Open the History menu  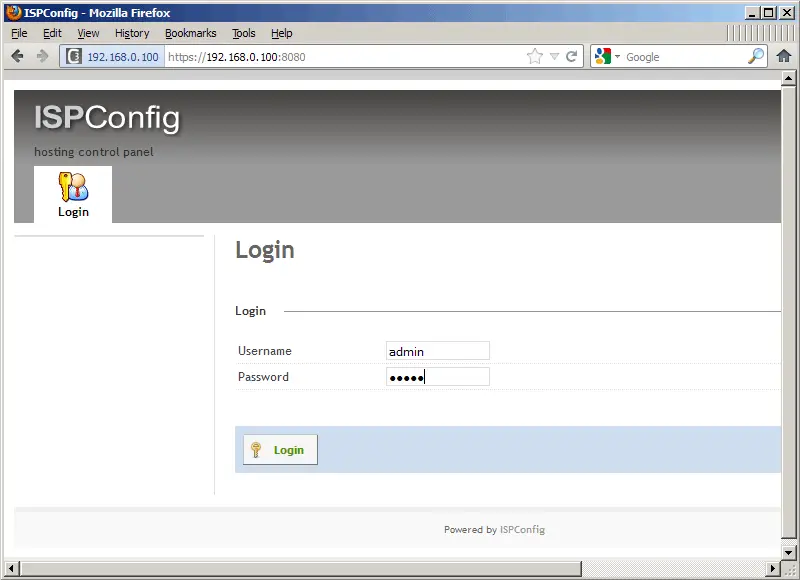132,33
